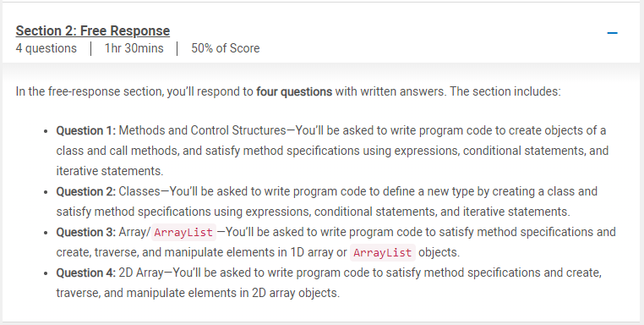This screenshot has height=325, width=644.
Task: Click the bold "Question 3:" label
Action: tap(86, 232)
